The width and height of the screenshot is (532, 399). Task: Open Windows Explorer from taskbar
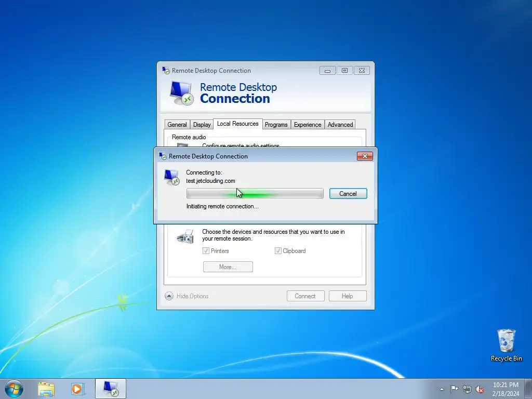point(46,389)
